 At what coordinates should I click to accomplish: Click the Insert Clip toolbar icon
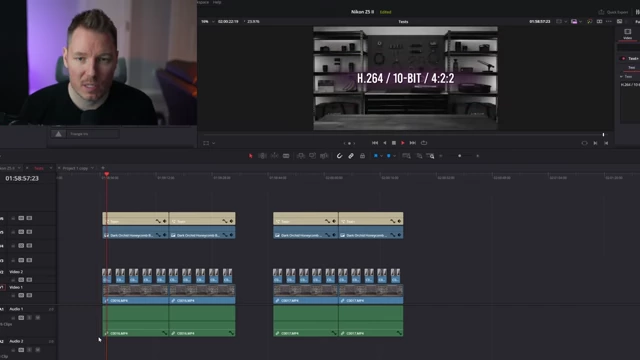[301, 156]
